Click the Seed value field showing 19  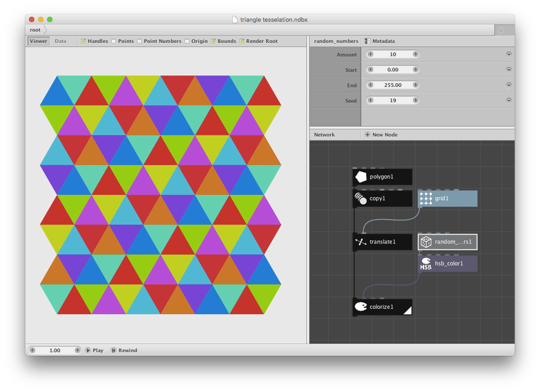pos(393,100)
